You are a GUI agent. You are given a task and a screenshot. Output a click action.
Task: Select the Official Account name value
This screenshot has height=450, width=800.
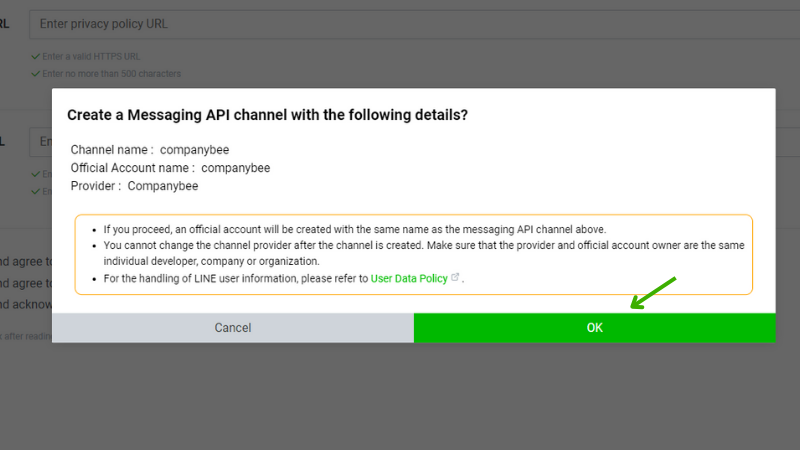coord(236,168)
